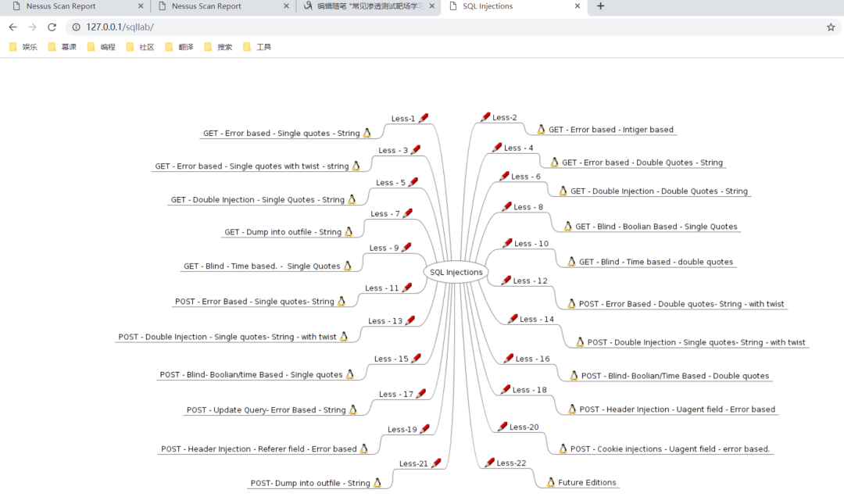Click the red pen icon beside Less - 10
The image size is (844, 504).
pos(507,243)
